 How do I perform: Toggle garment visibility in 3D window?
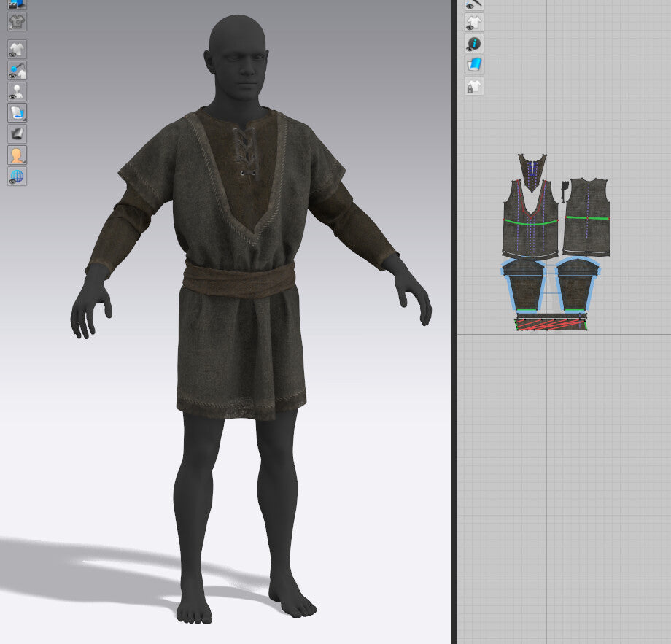click(x=17, y=49)
